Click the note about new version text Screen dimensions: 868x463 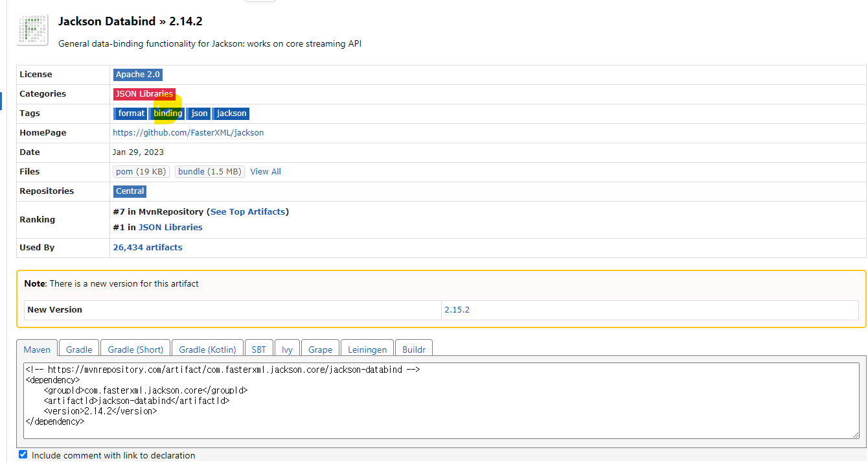click(x=111, y=284)
